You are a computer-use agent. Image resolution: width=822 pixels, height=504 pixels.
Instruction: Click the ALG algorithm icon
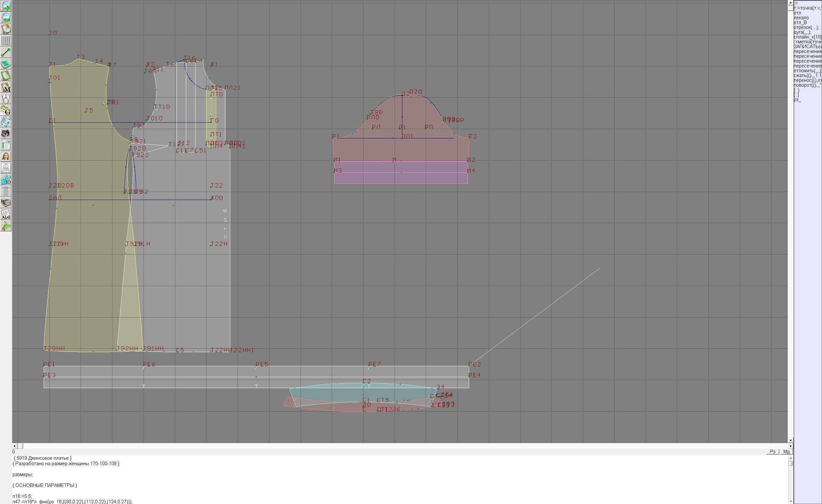point(6,214)
